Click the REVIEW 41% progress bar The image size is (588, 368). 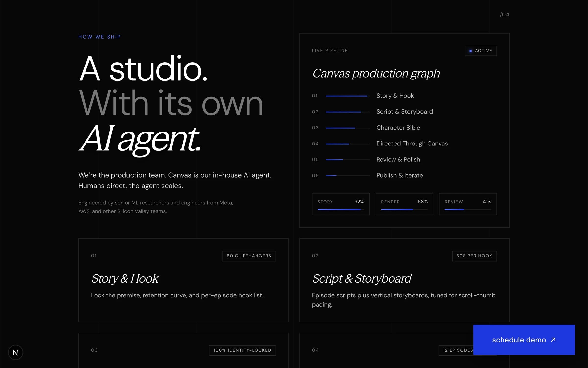click(468, 210)
